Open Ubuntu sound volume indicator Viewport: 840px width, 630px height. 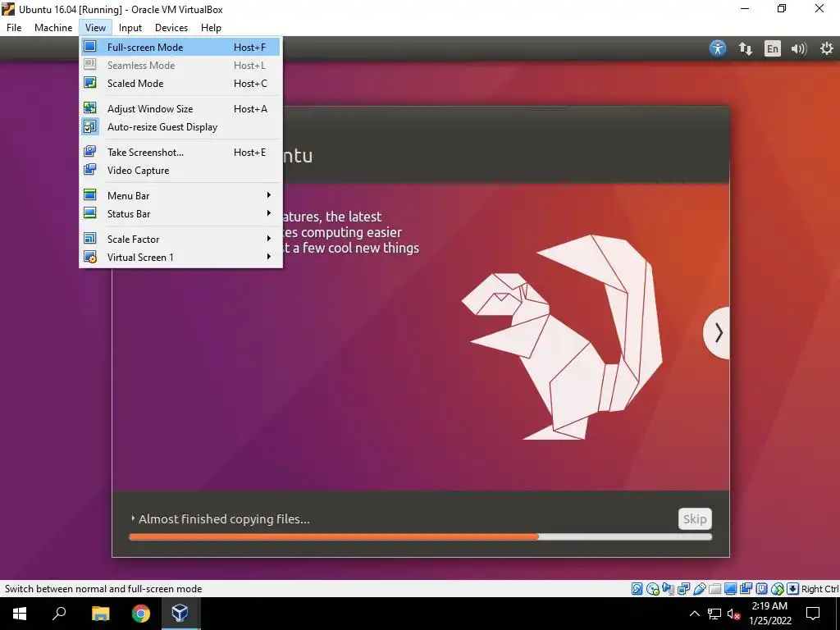[x=799, y=48]
